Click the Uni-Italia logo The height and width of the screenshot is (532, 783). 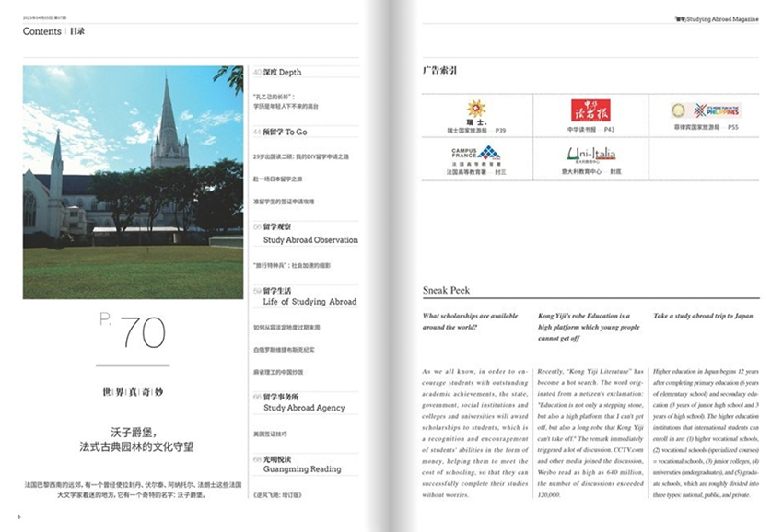pyautogui.click(x=590, y=153)
